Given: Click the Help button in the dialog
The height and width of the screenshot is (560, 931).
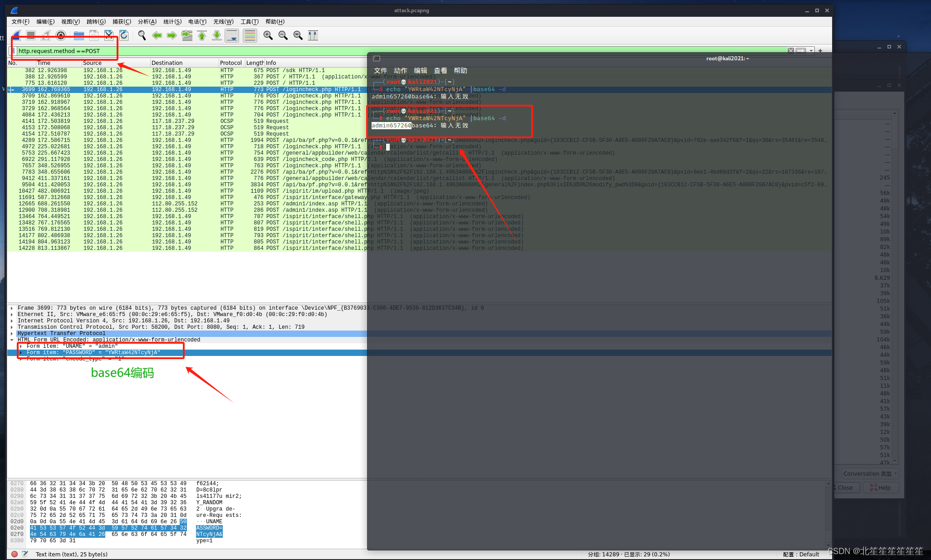Looking at the screenshot, I should [x=880, y=487].
